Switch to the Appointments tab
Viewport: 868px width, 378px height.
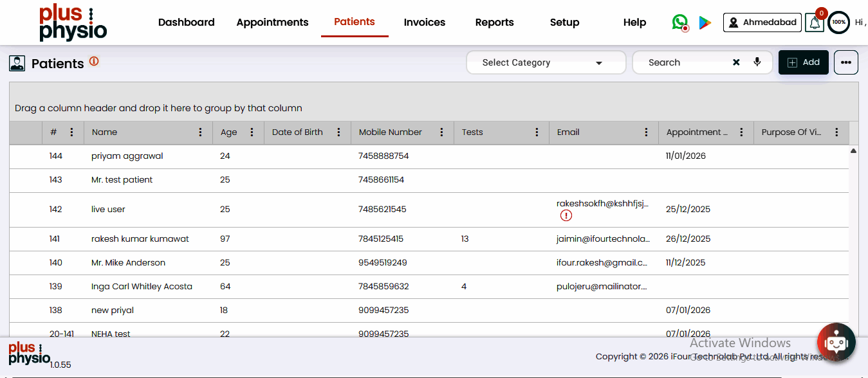(x=272, y=22)
